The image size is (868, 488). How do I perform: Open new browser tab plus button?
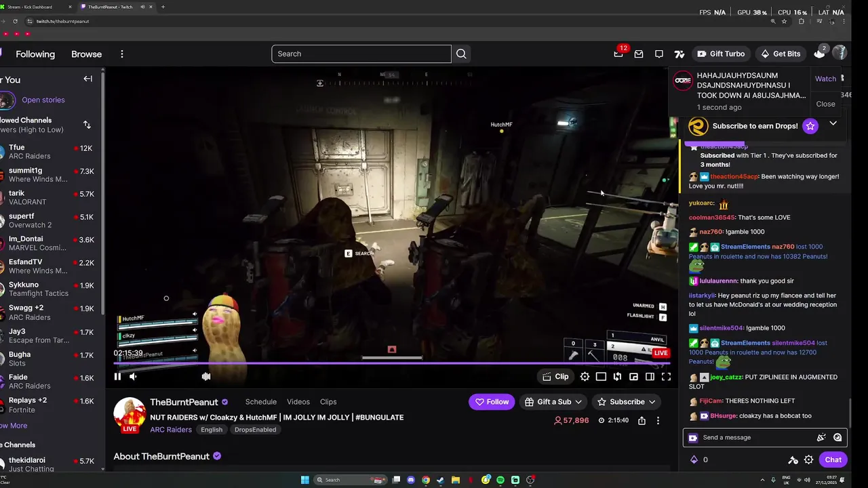(163, 7)
